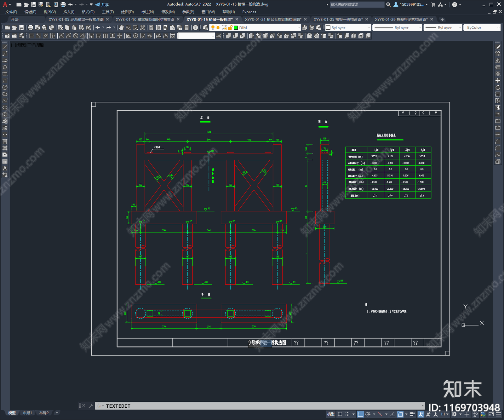Screen dimensions: 504x420
Task: Select the Circle draw tool
Action: click(5, 87)
